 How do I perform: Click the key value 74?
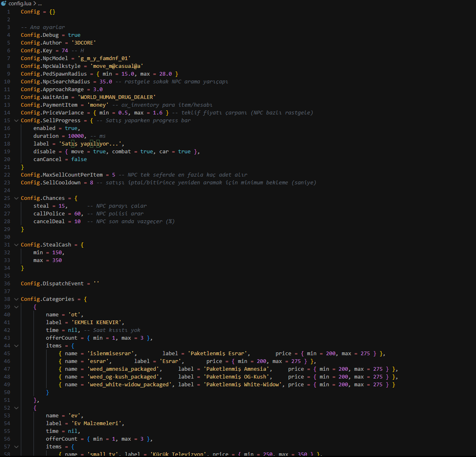[65, 51]
